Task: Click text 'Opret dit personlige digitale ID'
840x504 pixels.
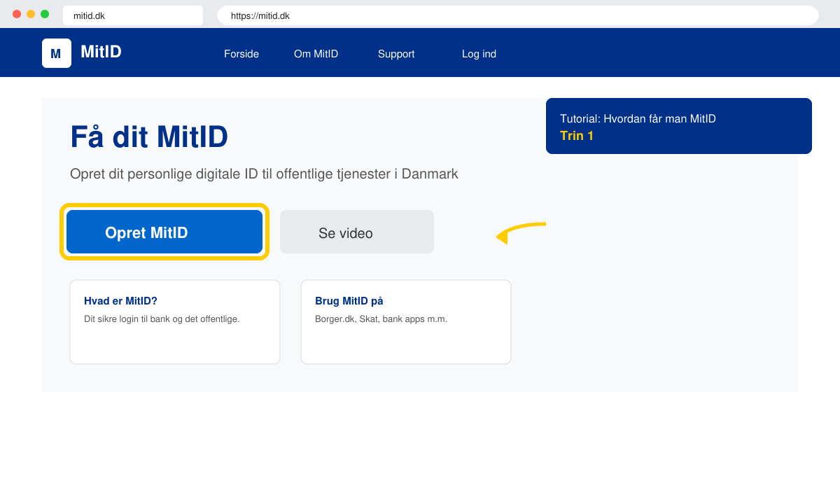Action: 164,174
